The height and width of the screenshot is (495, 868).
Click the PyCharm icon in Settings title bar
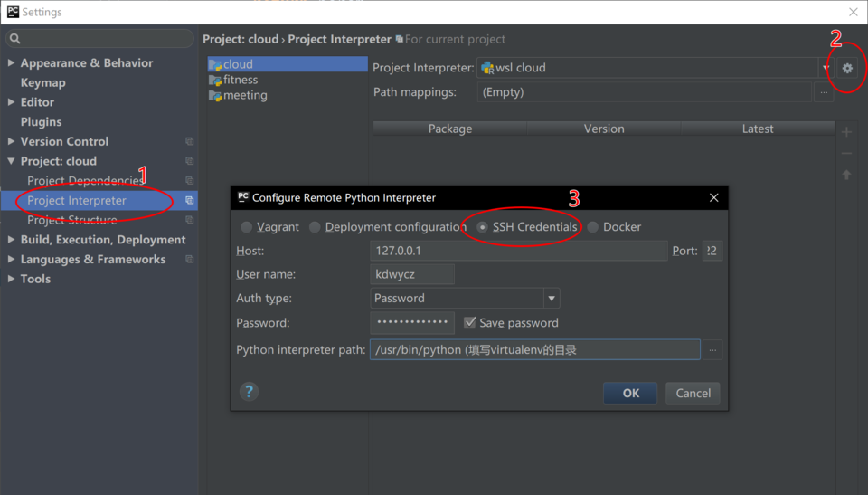click(x=12, y=12)
